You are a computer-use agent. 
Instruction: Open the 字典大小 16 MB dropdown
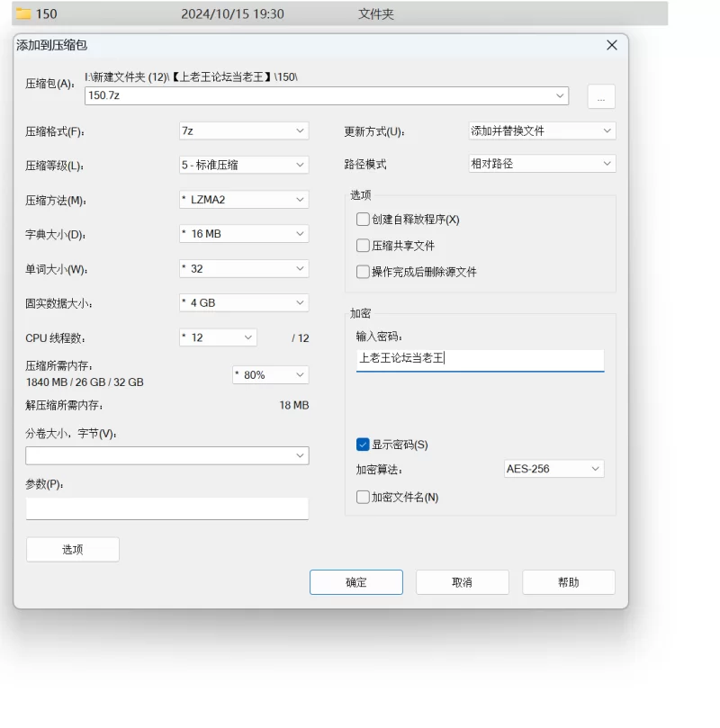244,234
